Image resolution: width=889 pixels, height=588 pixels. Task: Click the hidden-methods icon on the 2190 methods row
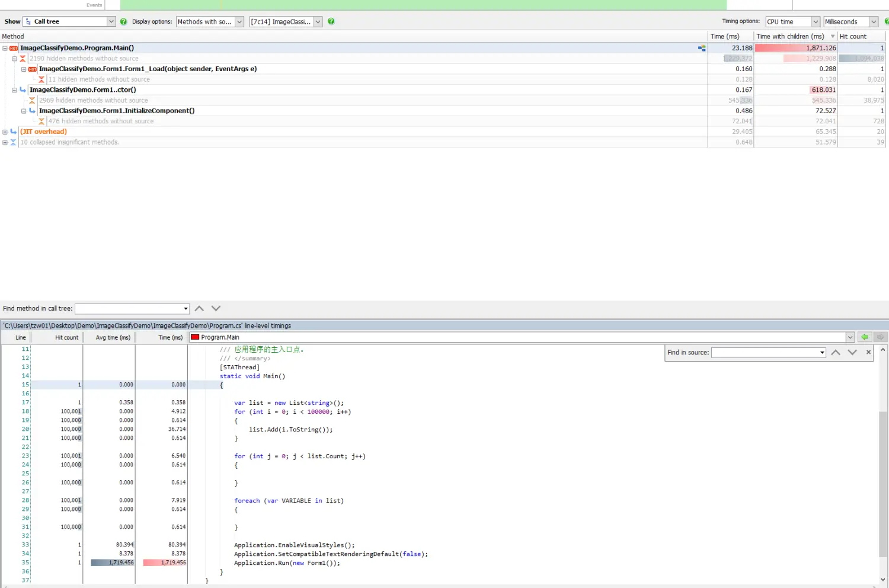click(23, 59)
